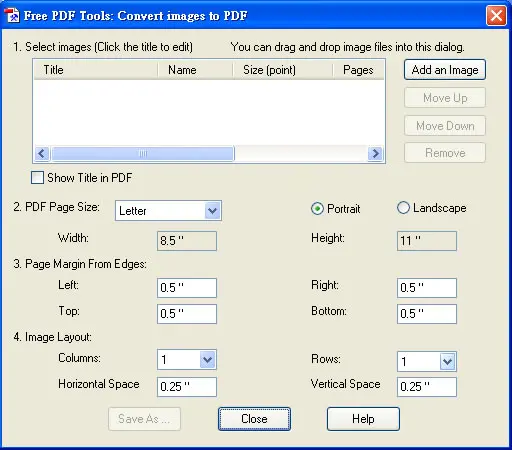This screenshot has width=512, height=450.
Task: Close the dialog with the red X
Action: 496,15
